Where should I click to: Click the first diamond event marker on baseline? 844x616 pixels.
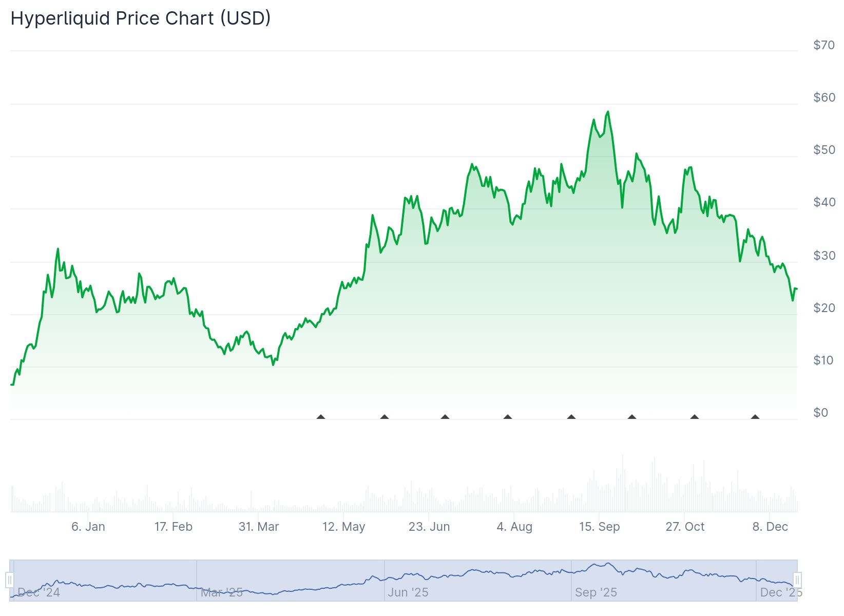pos(321,417)
